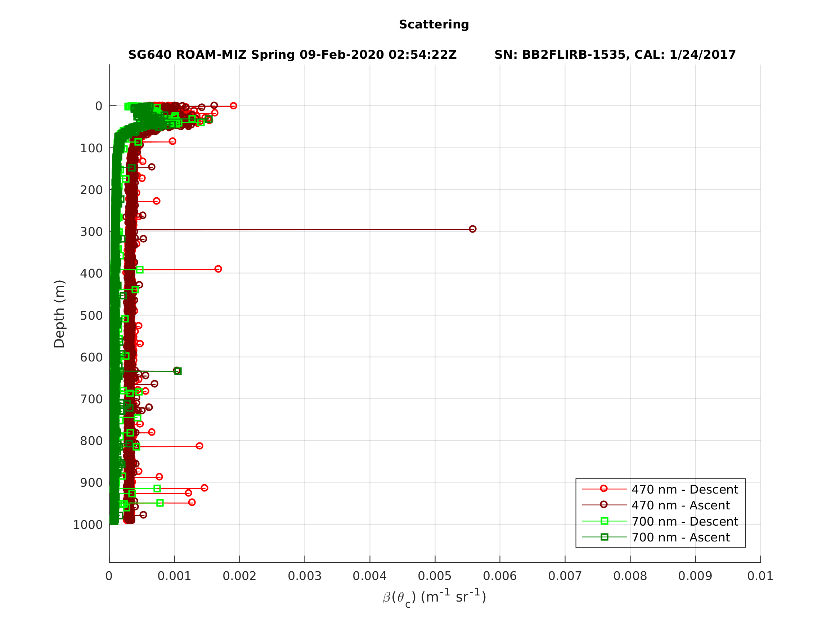This screenshot has width=840, height=630.
Task: Click the y-axis tick label '900'
Action: (91, 483)
